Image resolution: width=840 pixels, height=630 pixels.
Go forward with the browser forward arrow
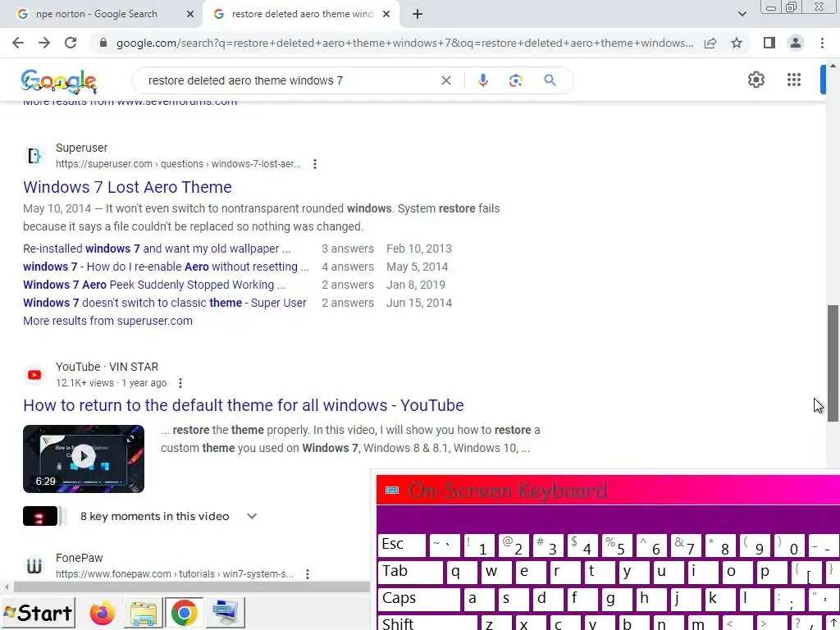[44, 43]
